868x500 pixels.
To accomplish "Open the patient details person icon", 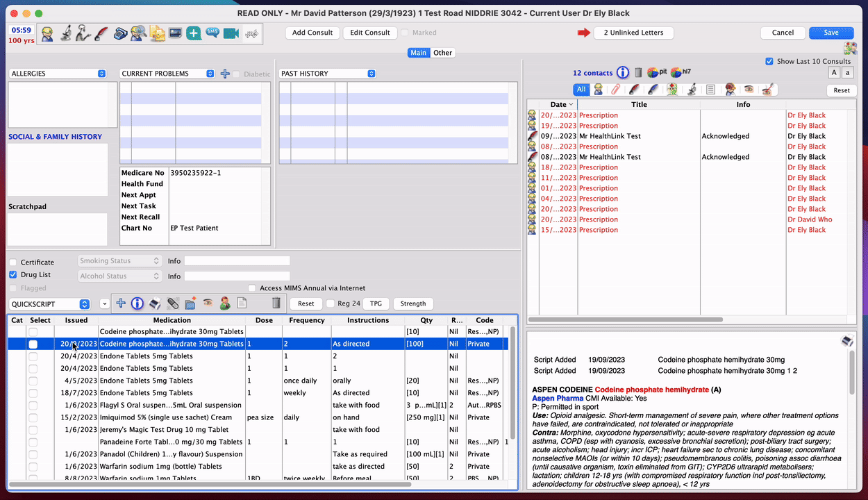I will coord(47,33).
